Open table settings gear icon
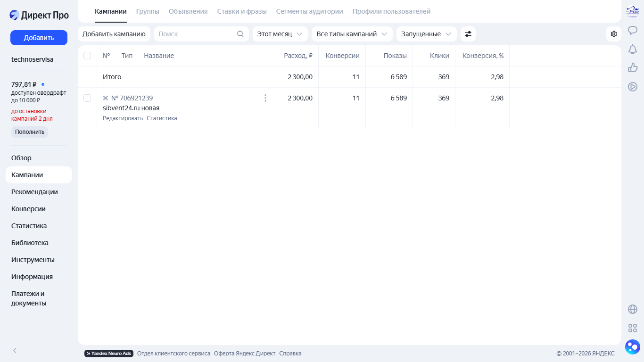The width and height of the screenshot is (644, 362). coord(614,34)
